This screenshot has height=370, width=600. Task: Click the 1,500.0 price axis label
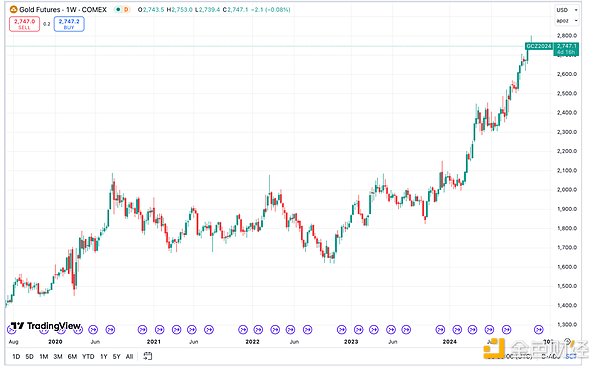click(x=567, y=286)
